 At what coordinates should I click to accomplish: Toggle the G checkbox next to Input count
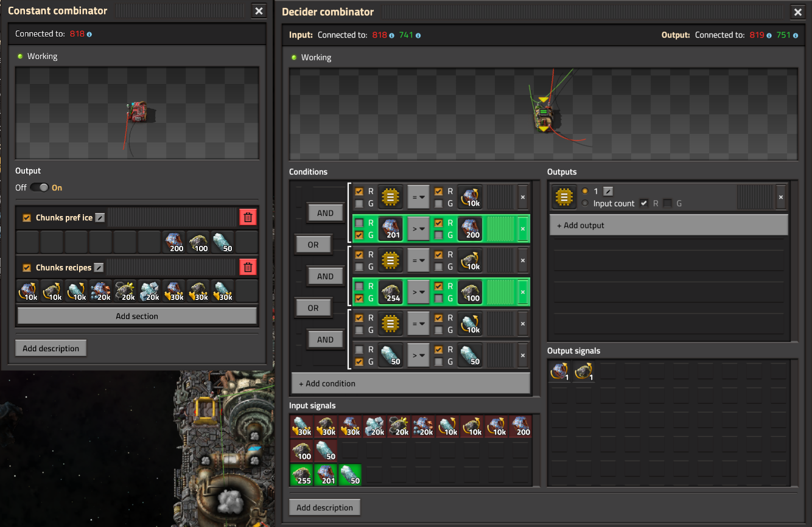(x=668, y=203)
